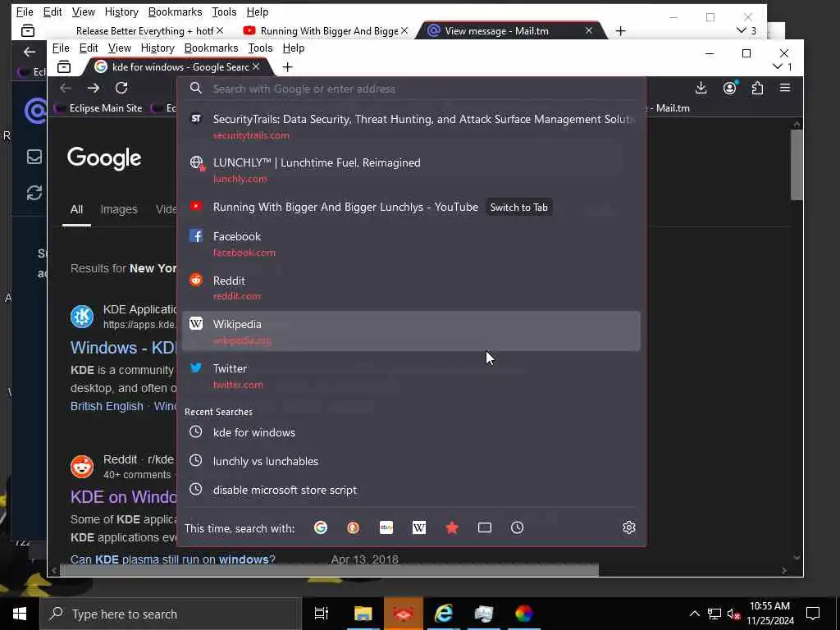
Task: Search this time with Wikipedia icon
Action: [x=419, y=527]
